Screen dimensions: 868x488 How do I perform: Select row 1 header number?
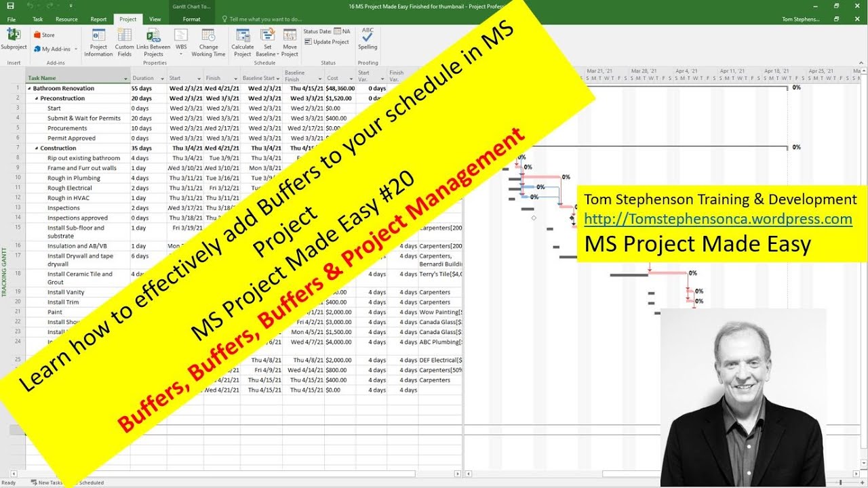[18, 89]
